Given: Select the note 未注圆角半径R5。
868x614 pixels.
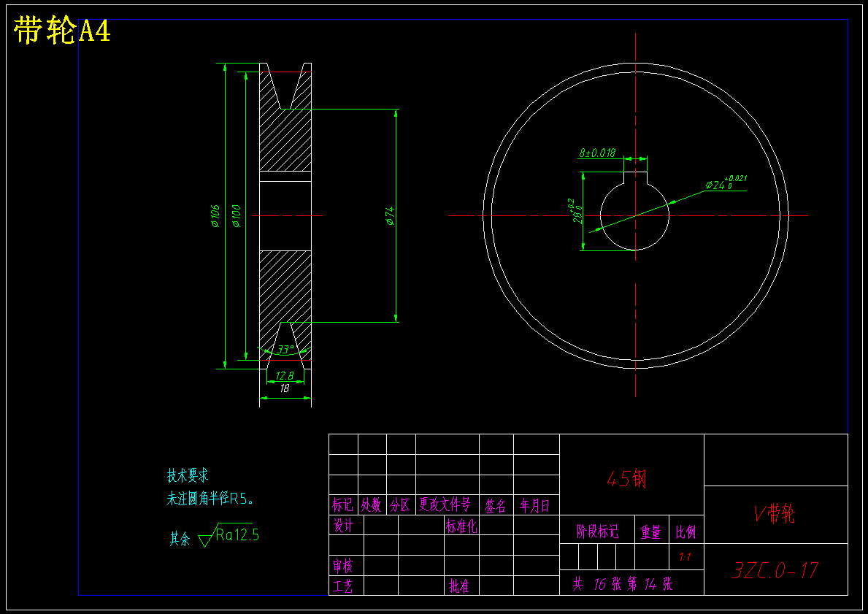Looking at the screenshot, I should pos(211,499).
